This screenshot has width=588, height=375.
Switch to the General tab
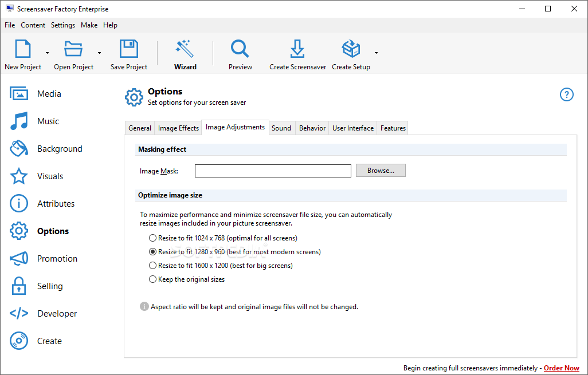coord(139,128)
